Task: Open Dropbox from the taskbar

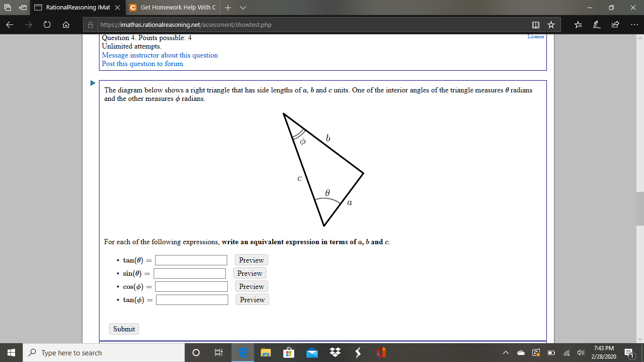Action: (334, 353)
